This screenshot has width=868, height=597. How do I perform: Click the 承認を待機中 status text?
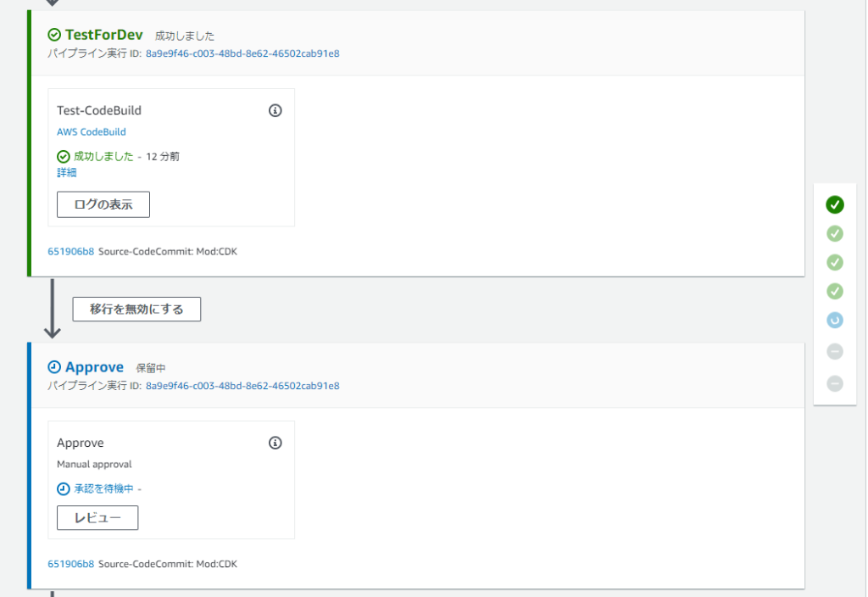(x=104, y=489)
